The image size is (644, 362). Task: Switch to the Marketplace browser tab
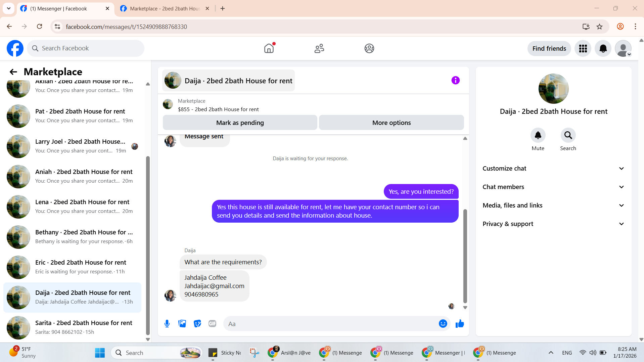[x=165, y=8]
